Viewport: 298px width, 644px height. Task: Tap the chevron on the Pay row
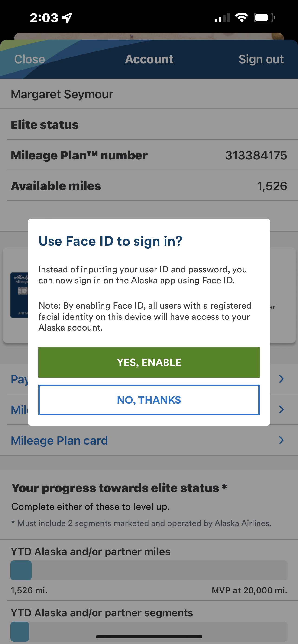(282, 379)
